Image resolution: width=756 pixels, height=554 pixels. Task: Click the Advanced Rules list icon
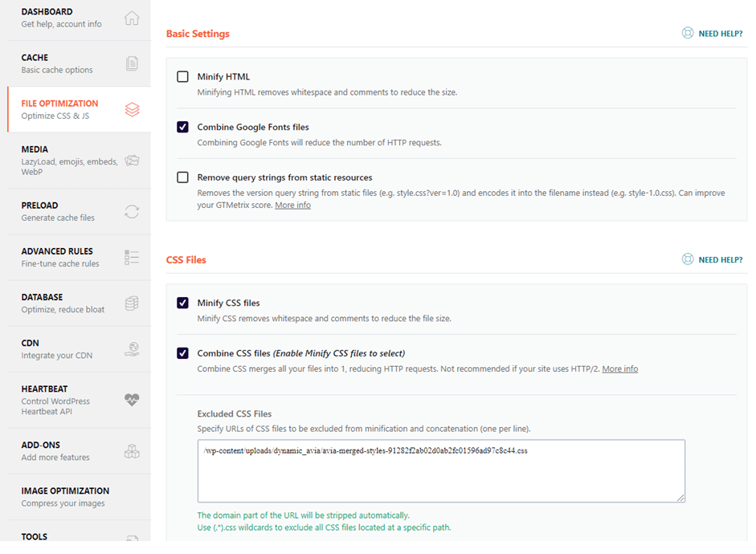click(132, 257)
